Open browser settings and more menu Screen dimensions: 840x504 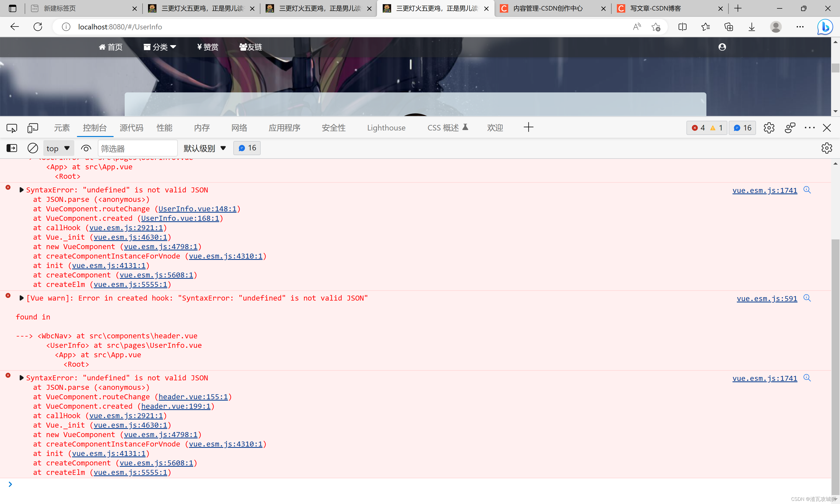click(800, 27)
